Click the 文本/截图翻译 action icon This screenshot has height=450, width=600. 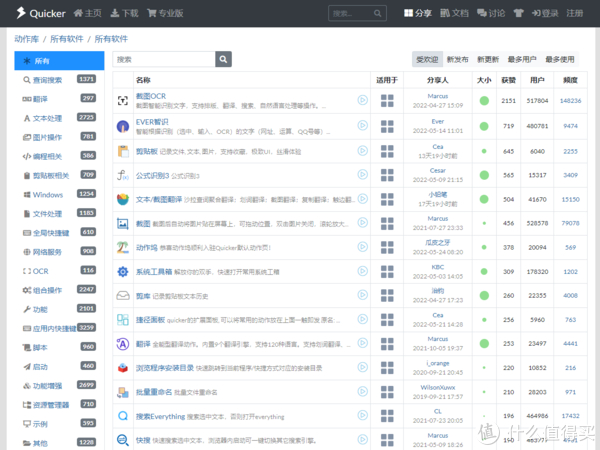(122, 199)
